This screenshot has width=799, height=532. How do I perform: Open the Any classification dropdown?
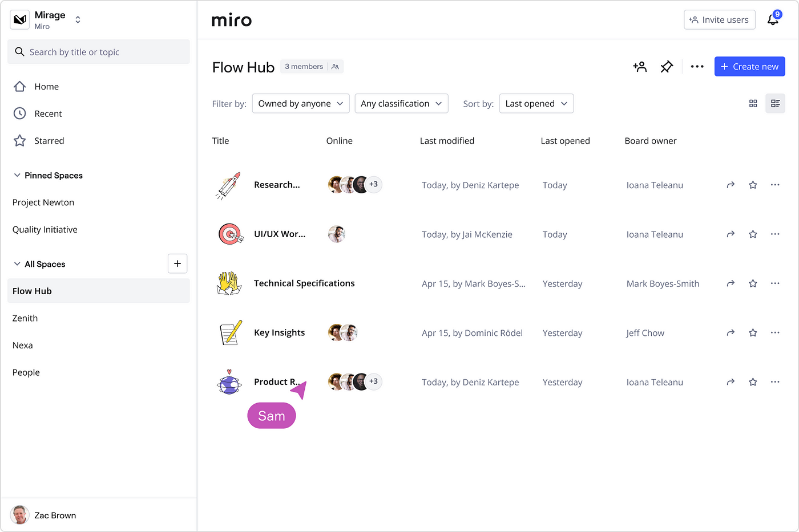pyautogui.click(x=402, y=103)
